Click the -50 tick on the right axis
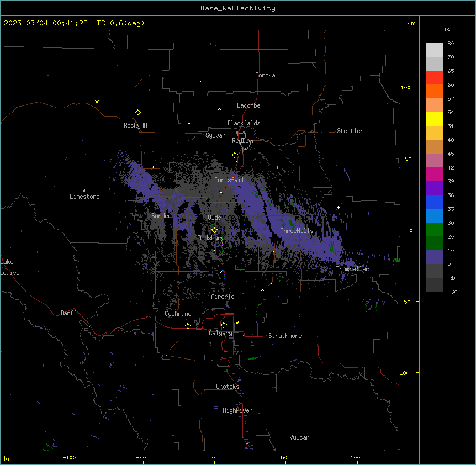The width and height of the screenshot is (476, 465). [x=405, y=302]
